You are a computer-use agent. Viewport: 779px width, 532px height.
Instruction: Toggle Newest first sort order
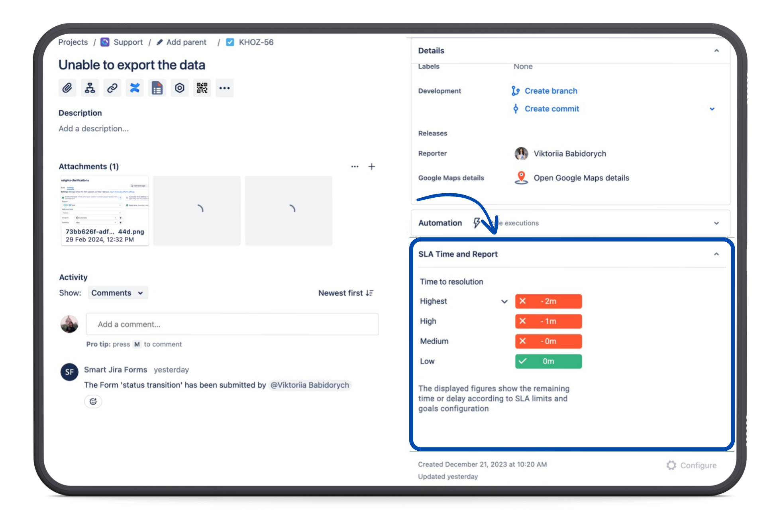pyautogui.click(x=345, y=293)
